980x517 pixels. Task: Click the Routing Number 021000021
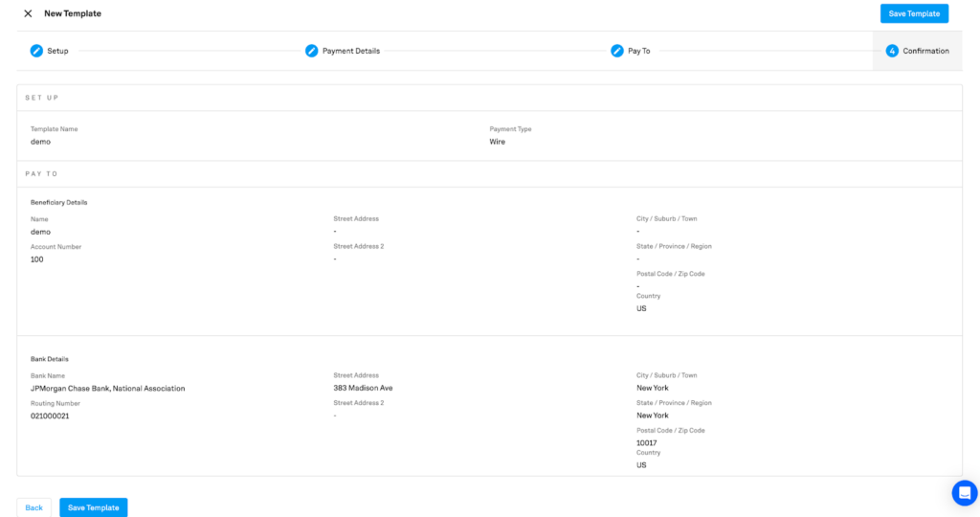pyautogui.click(x=50, y=416)
